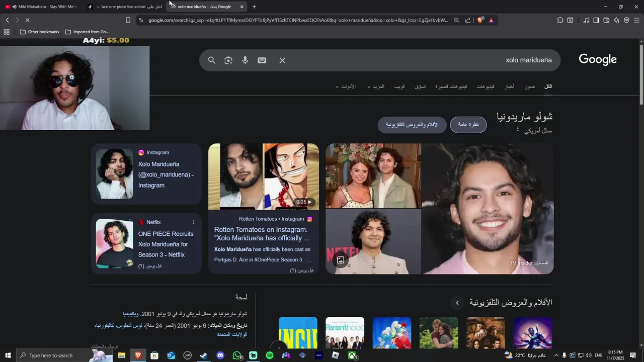
Task: Open the three-dot menu under the actor's name
Action: pyautogui.click(x=518, y=129)
